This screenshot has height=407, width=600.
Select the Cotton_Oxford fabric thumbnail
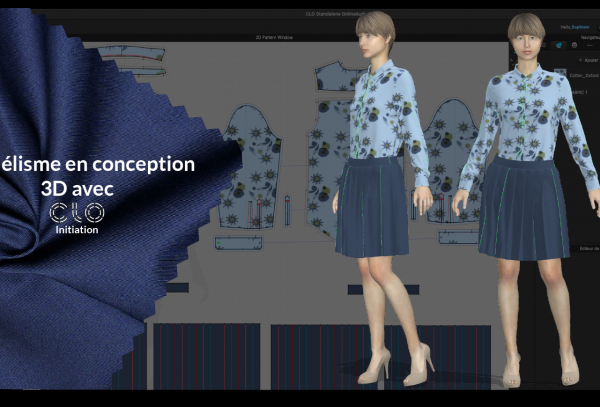(560, 73)
